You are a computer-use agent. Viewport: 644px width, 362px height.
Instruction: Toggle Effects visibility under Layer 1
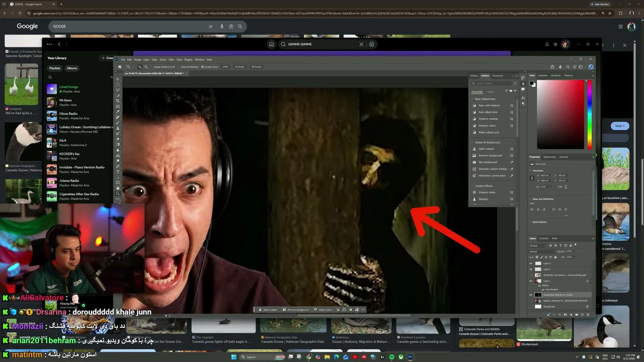pyautogui.click(x=539, y=285)
